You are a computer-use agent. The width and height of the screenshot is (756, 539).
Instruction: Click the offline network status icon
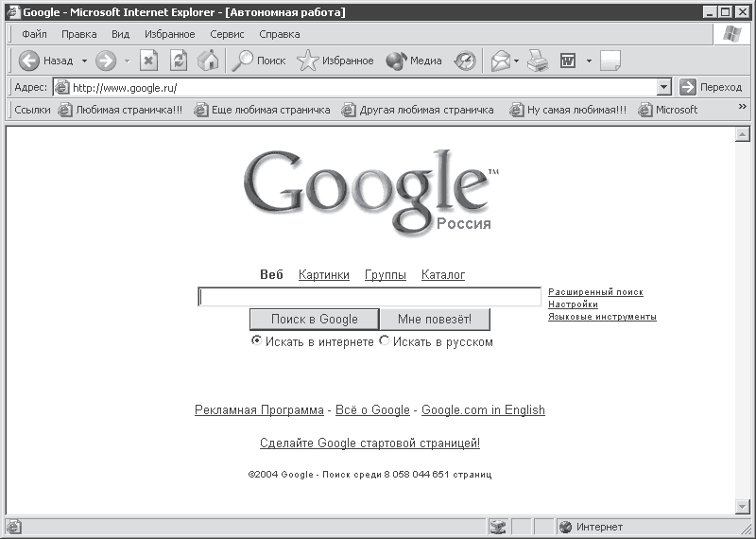(498, 527)
